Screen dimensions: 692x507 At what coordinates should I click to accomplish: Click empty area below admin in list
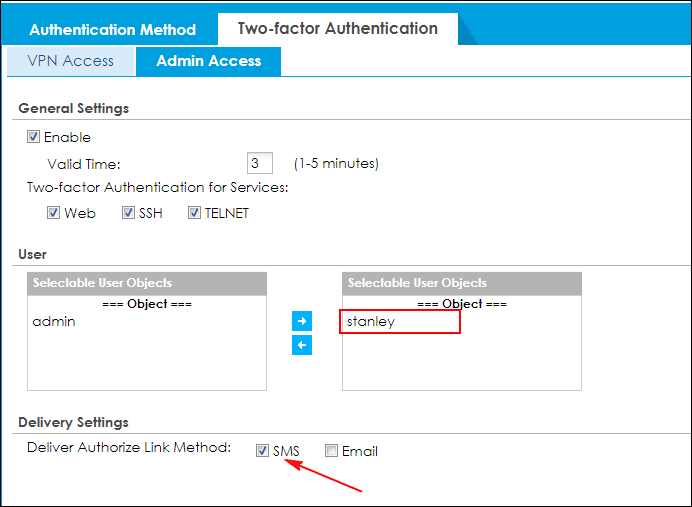147,360
